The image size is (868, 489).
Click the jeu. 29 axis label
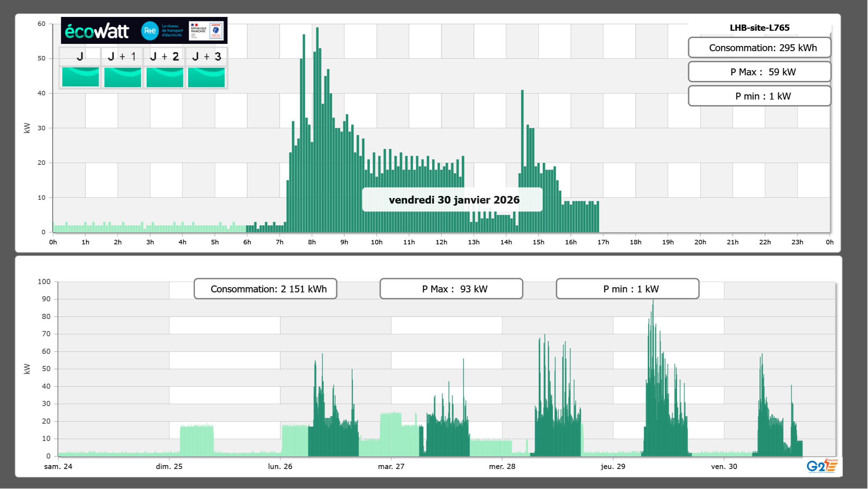tap(613, 467)
